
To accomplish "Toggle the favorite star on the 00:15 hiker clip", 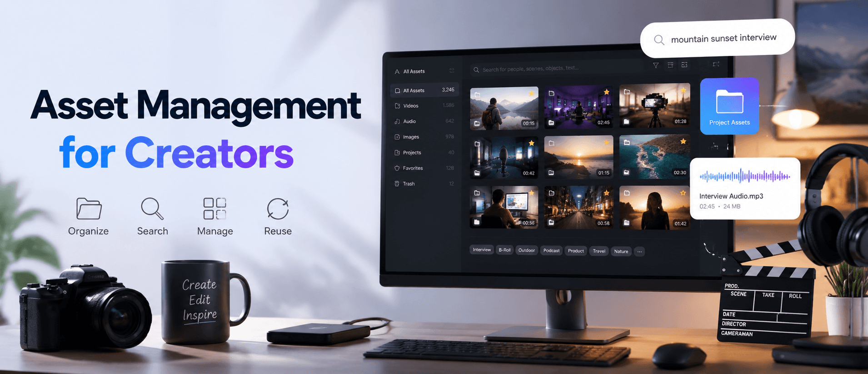I will (531, 94).
